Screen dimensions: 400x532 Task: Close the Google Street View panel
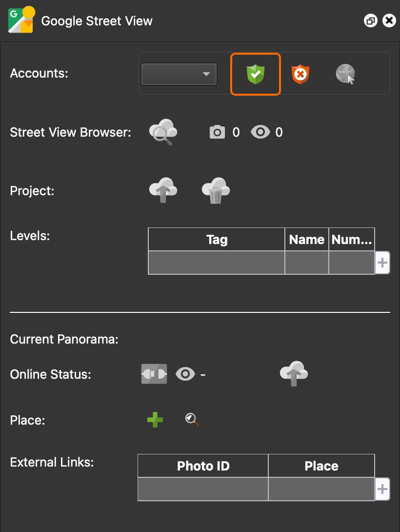point(389,20)
